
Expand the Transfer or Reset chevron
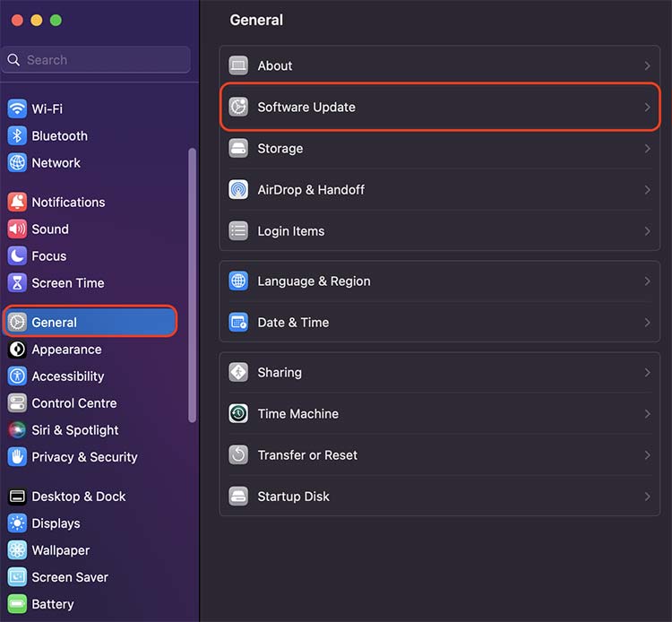(647, 454)
